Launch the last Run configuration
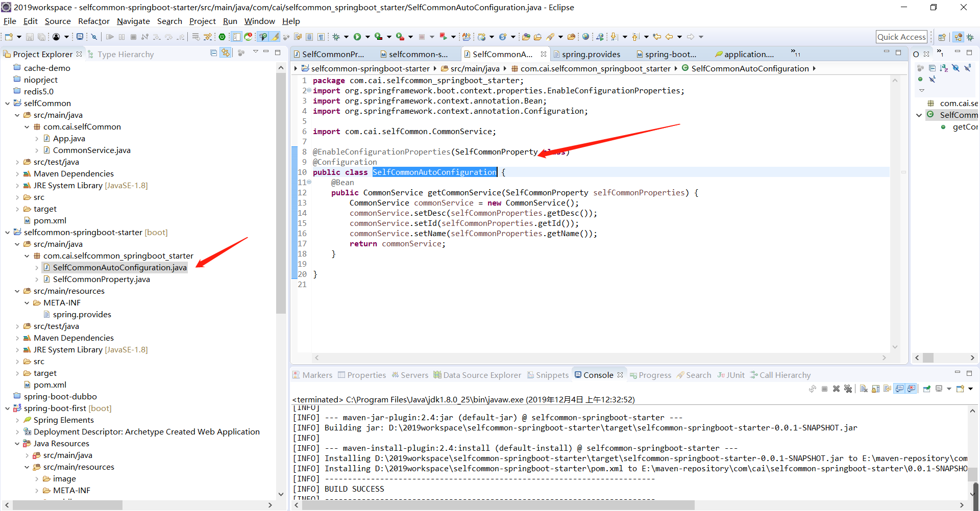 (x=357, y=36)
